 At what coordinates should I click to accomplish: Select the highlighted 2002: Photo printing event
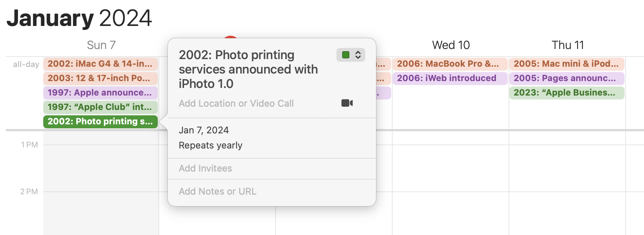pyautogui.click(x=100, y=121)
